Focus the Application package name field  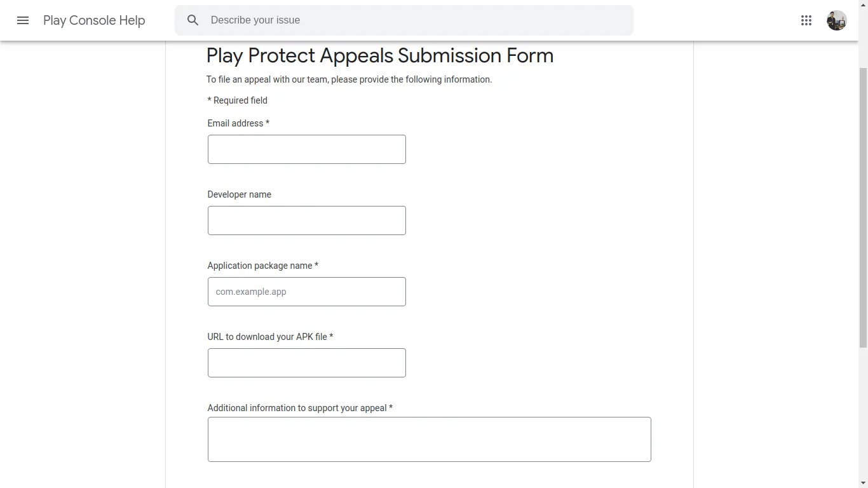pyautogui.click(x=306, y=292)
